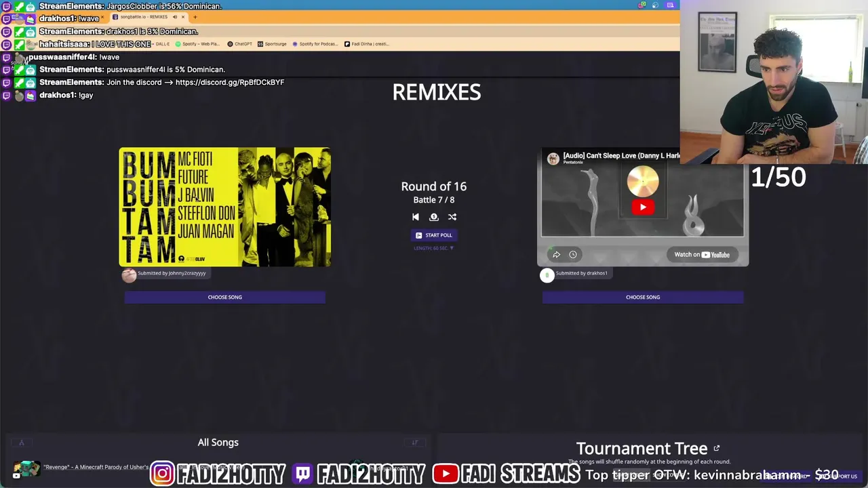Click Submitted by johnny2crazyyyy text
The image size is (868, 488).
coord(172,273)
